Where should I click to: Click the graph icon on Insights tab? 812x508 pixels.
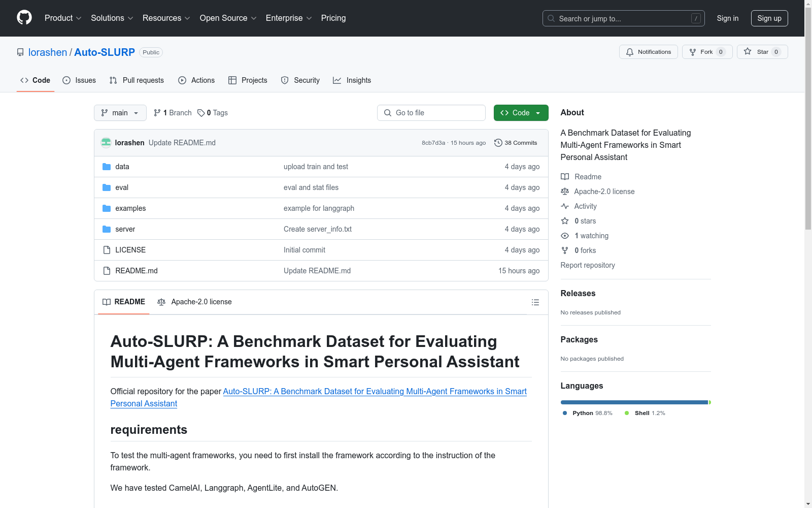(337, 80)
